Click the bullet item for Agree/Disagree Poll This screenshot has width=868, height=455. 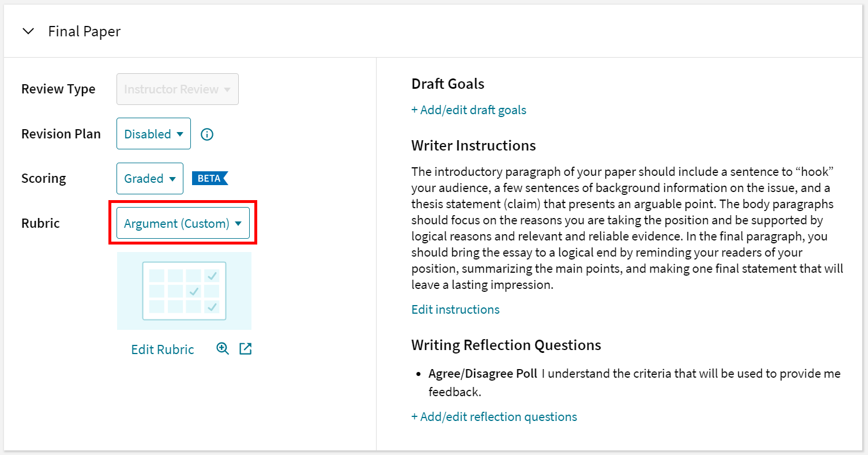coord(483,373)
